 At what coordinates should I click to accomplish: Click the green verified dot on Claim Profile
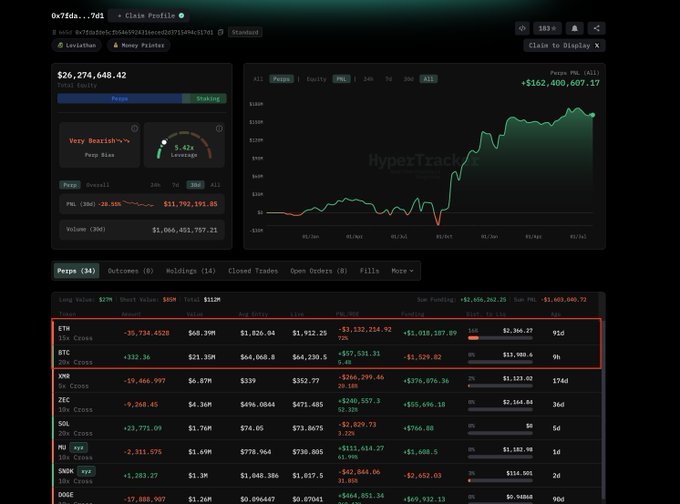click(x=181, y=16)
